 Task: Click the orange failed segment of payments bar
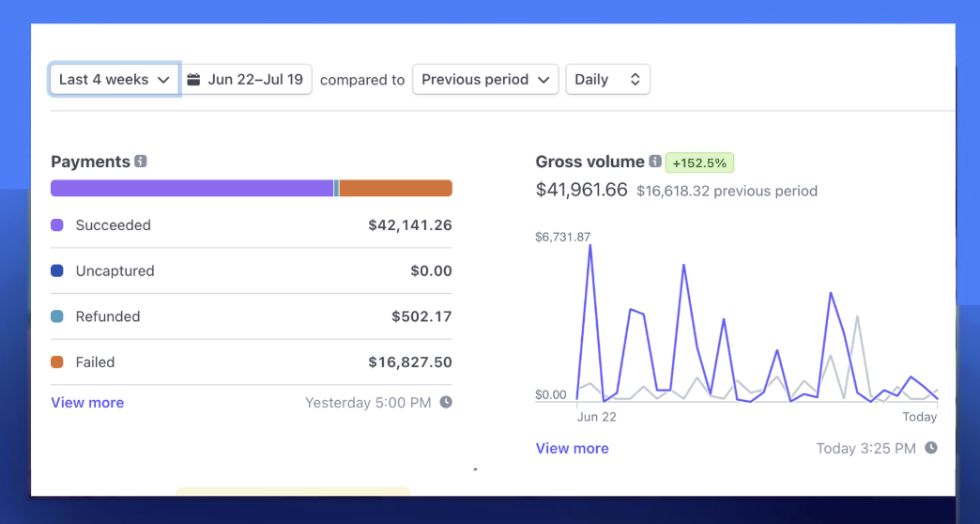[x=395, y=189]
